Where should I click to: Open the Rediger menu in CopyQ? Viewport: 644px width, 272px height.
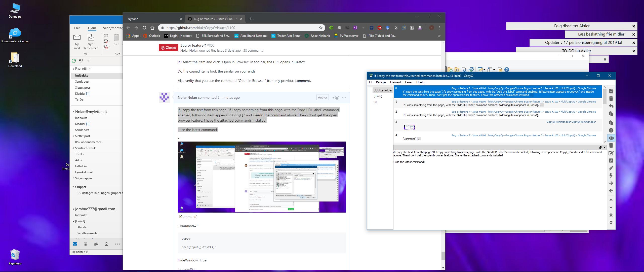(x=381, y=82)
